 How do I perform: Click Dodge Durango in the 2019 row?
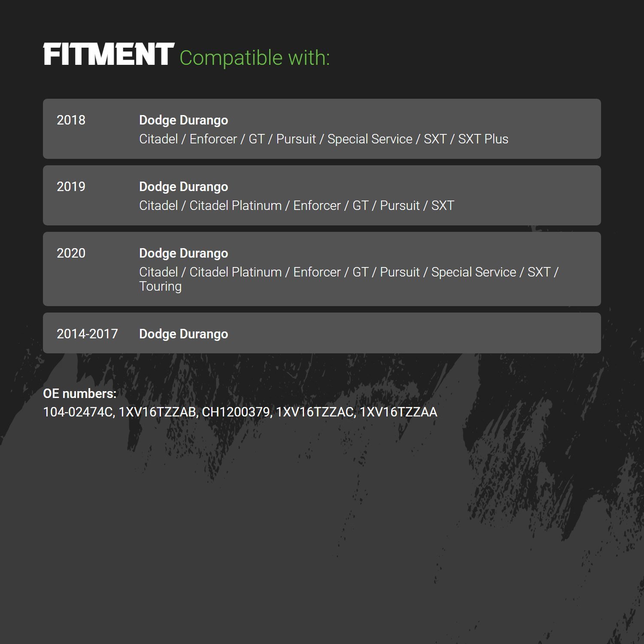pyautogui.click(x=183, y=187)
